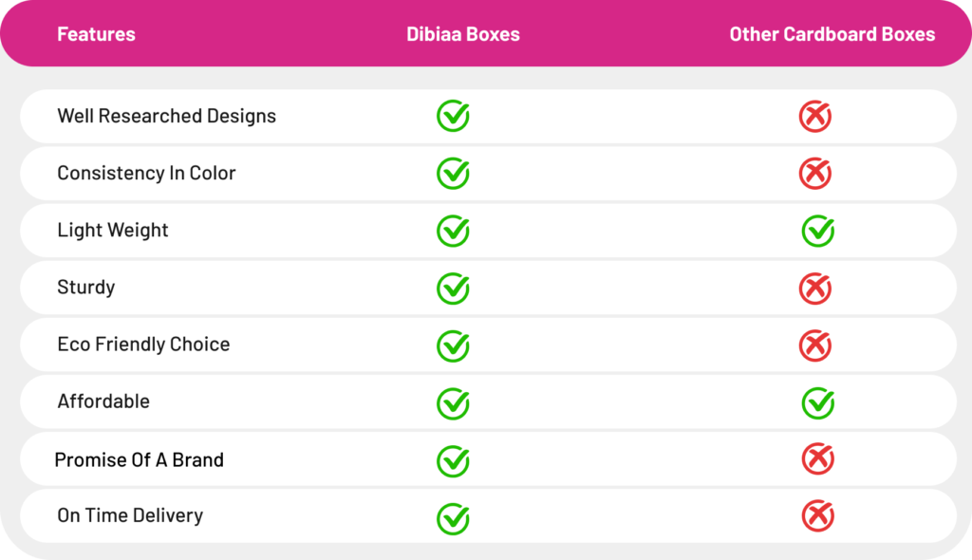Image resolution: width=972 pixels, height=560 pixels.
Task: Click Dibiaa green check for Eco Friendly Choice
Action: (x=453, y=345)
